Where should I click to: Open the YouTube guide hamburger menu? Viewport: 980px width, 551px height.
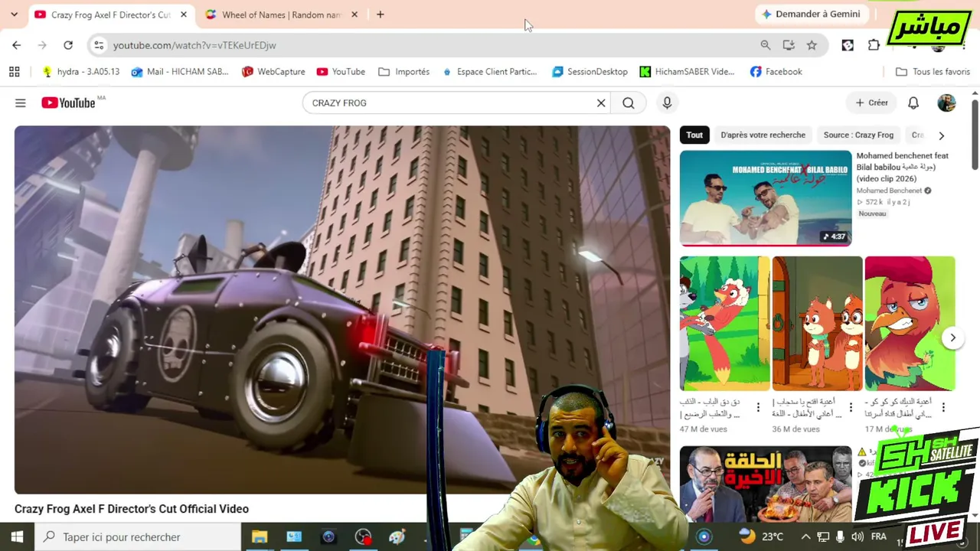coord(21,103)
